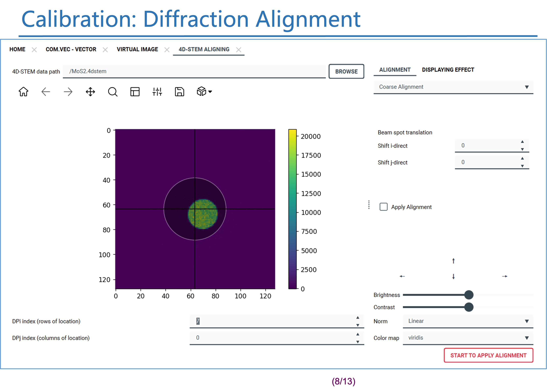The image size is (547, 392).
Task: Click the Save figure icon
Action: click(179, 92)
